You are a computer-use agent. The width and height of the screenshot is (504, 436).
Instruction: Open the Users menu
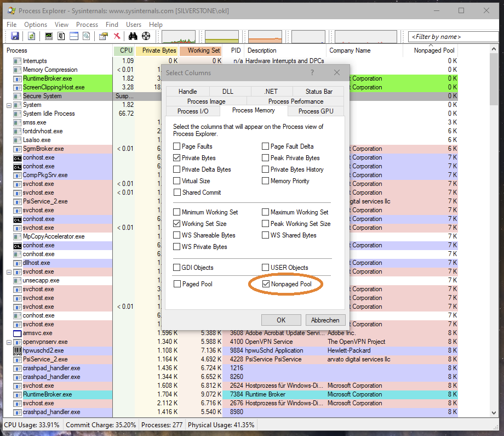click(134, 25)
